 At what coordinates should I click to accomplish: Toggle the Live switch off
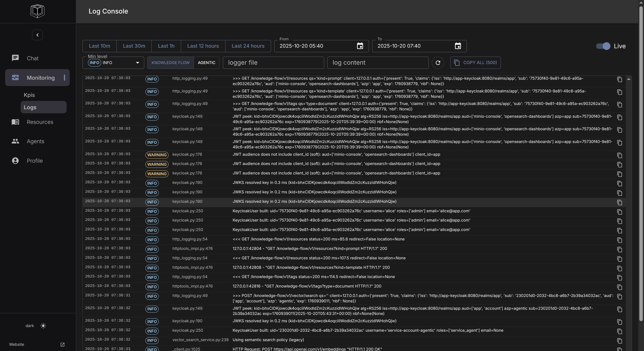click(603, 46)
